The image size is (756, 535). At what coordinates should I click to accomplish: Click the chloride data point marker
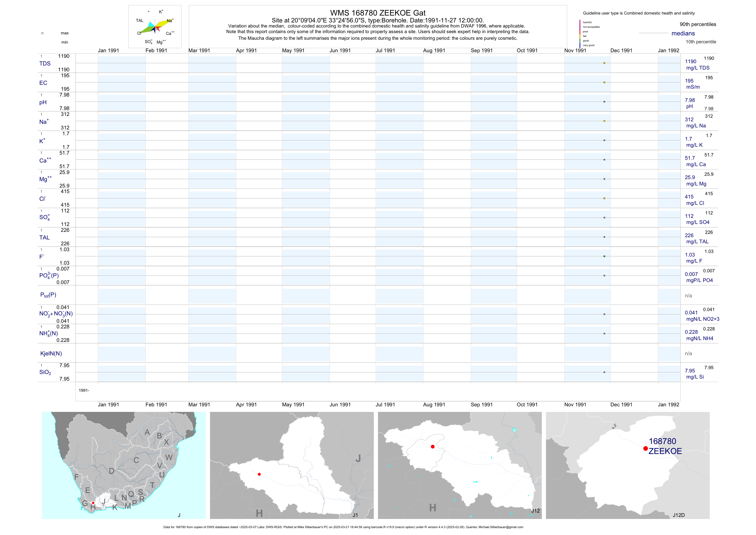click(604, 198)
